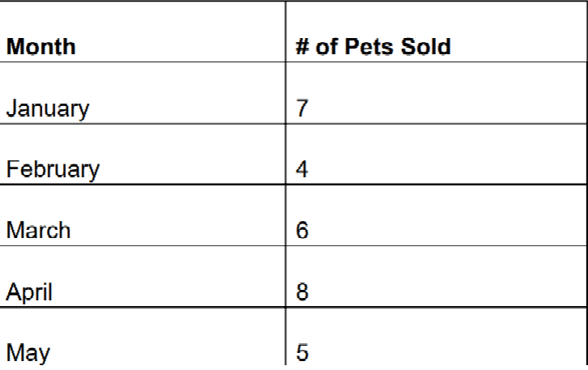The image size is (588, 370).
Task: Click the January pets sold value
Action: click(302, 108)
